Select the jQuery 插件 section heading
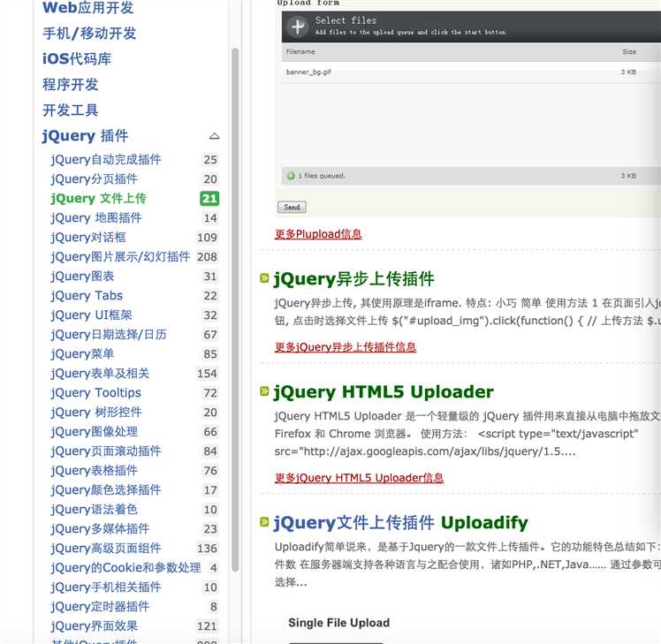This screenshot has width=661, height=644. [85, 136]
